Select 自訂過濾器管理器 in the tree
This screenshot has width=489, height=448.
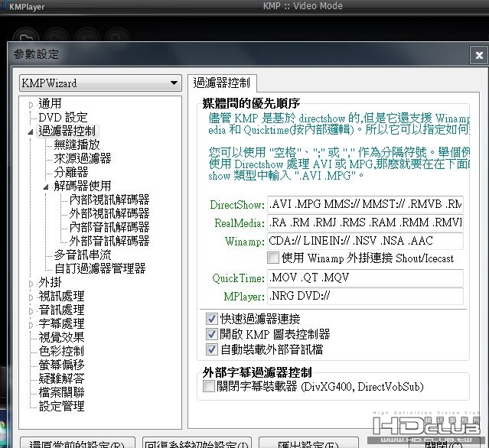tap(99, 268)
